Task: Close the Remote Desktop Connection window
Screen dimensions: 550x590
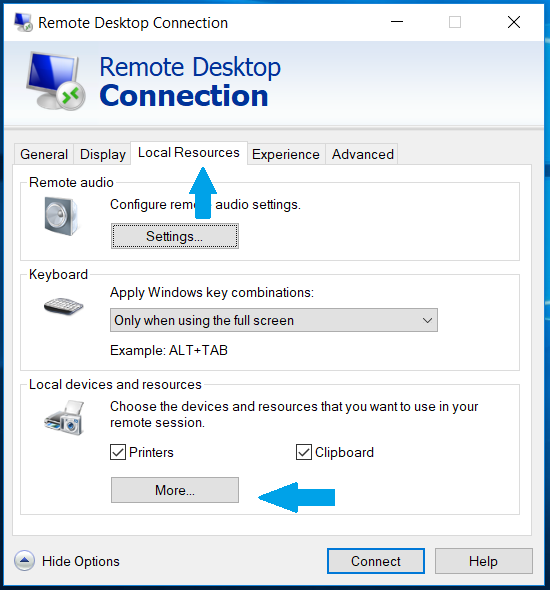Action: coord(514,22)
